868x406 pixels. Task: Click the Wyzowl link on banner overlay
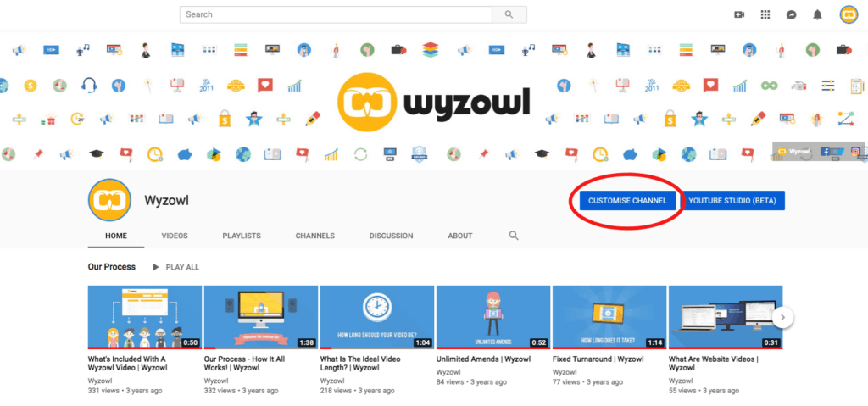point(794,151)
